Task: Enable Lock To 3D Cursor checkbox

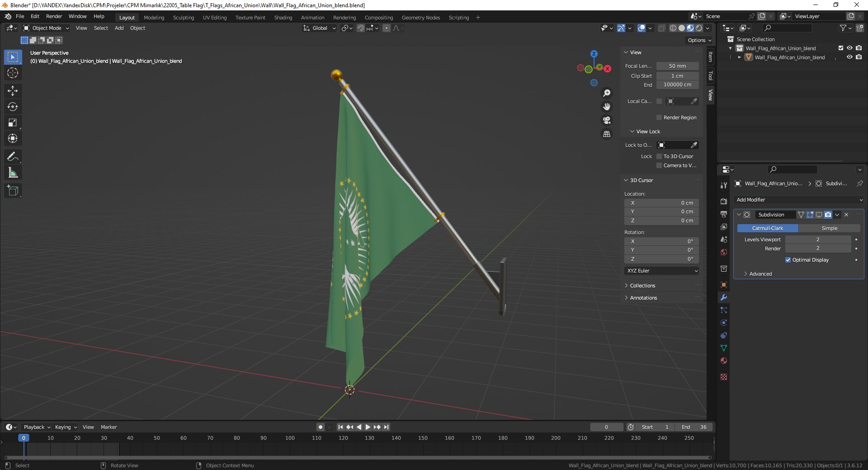Action: 659,156
